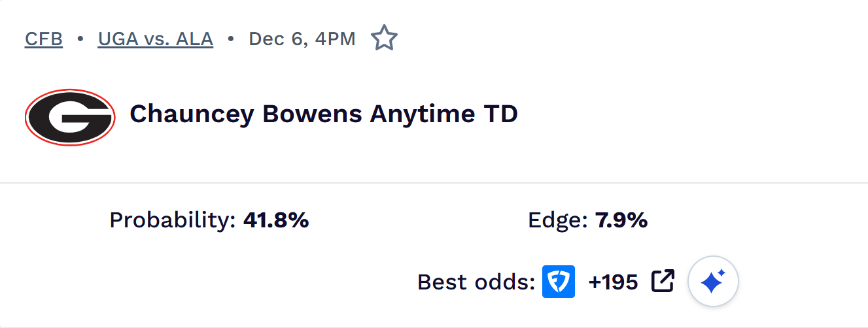This screenshot has height=328, width=868.
Task: Click the Best odds label
Action: [476, 282]
